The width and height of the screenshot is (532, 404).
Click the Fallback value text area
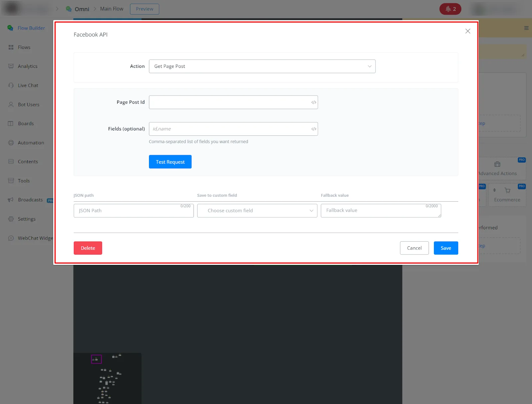[x=381, y=211]
